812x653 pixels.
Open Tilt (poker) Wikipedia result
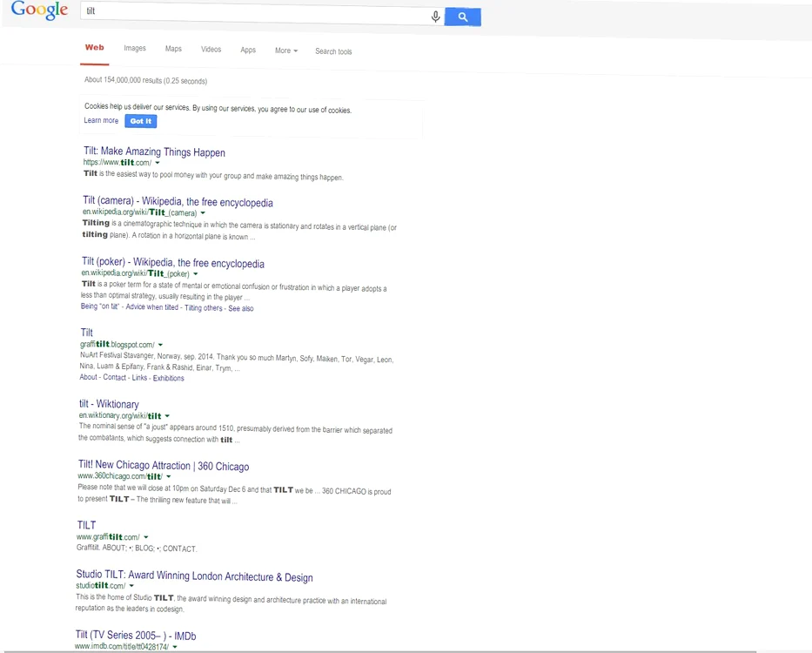[x=173, y=262]
